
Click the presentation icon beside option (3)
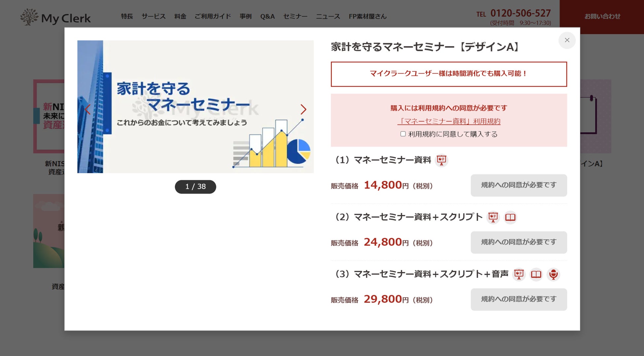coord(519,274)
